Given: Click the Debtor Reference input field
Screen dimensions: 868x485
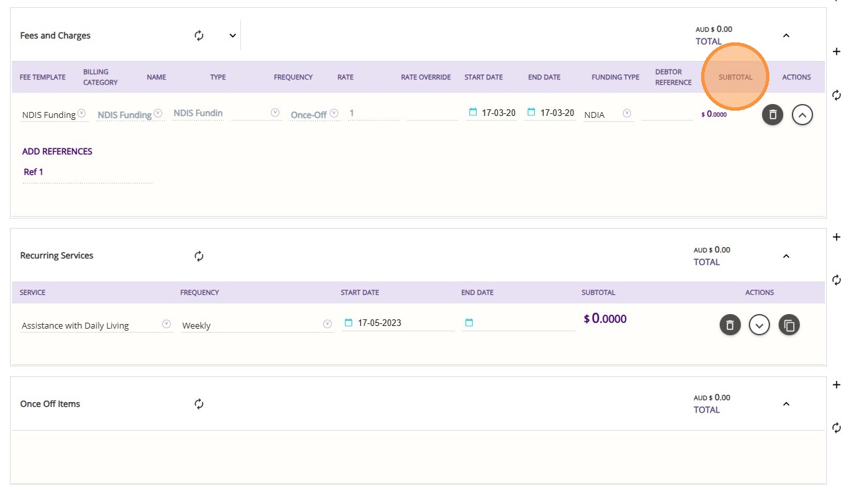Looking at the screenshot, I should click(x=667, y=113).
